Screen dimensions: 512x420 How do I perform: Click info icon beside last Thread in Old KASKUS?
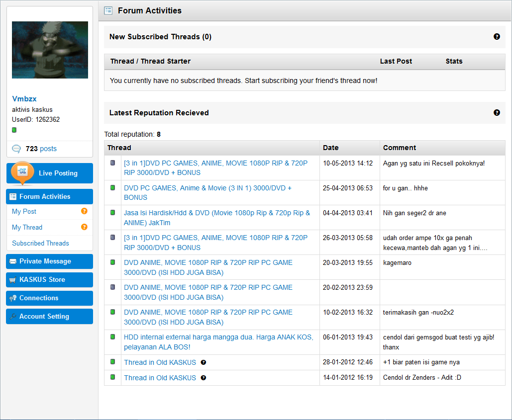coord(204,378)
